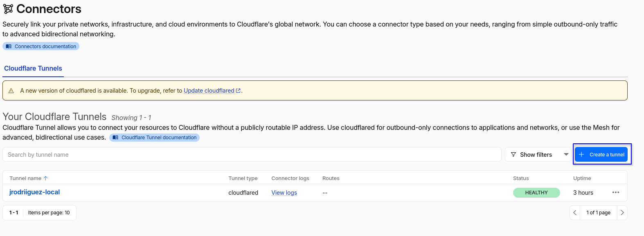Viewport: 644px width, 236px height.
Task: Click the 3 hours uptime value
Action: 583,193
